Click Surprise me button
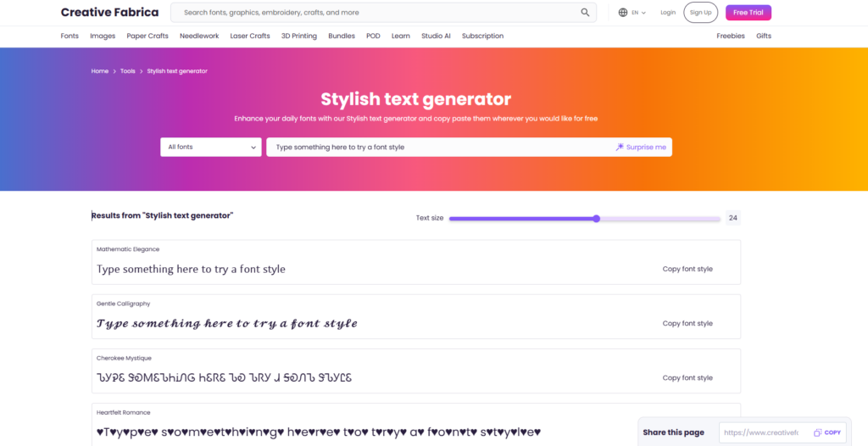Image resolution: width=868 pixels, height=446 pixels. coord(641,148)
